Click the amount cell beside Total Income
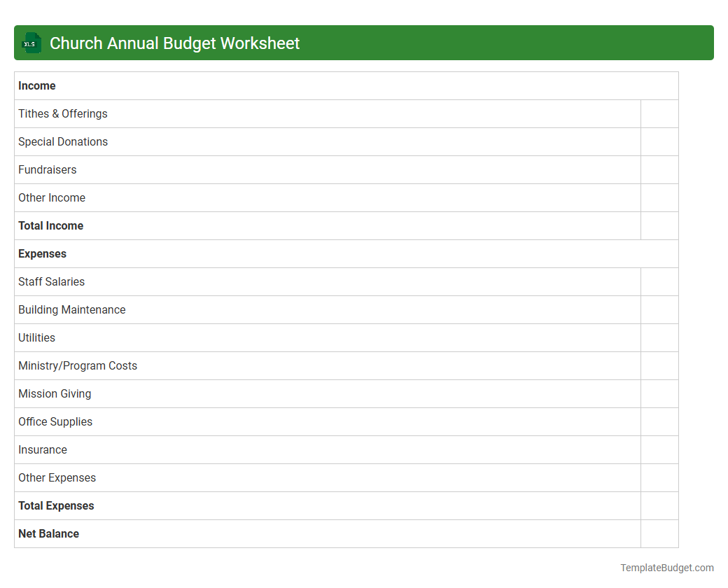Viewport: 728px width, 588px height. click(x=659, y=225)
